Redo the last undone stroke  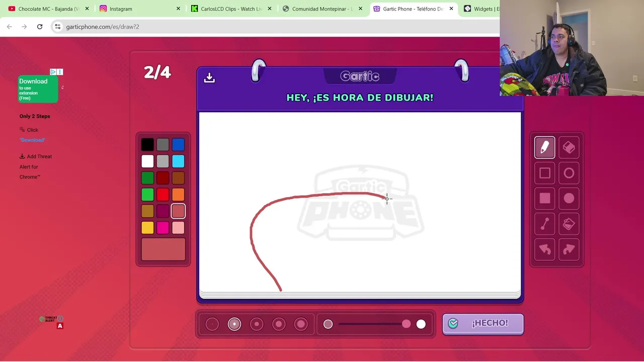569,249
